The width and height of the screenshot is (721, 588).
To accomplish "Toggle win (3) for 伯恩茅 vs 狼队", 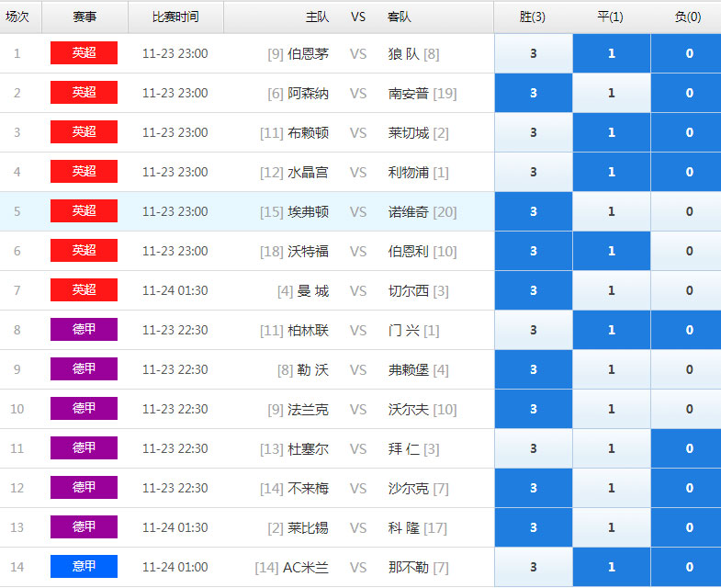I will [534, 53].
